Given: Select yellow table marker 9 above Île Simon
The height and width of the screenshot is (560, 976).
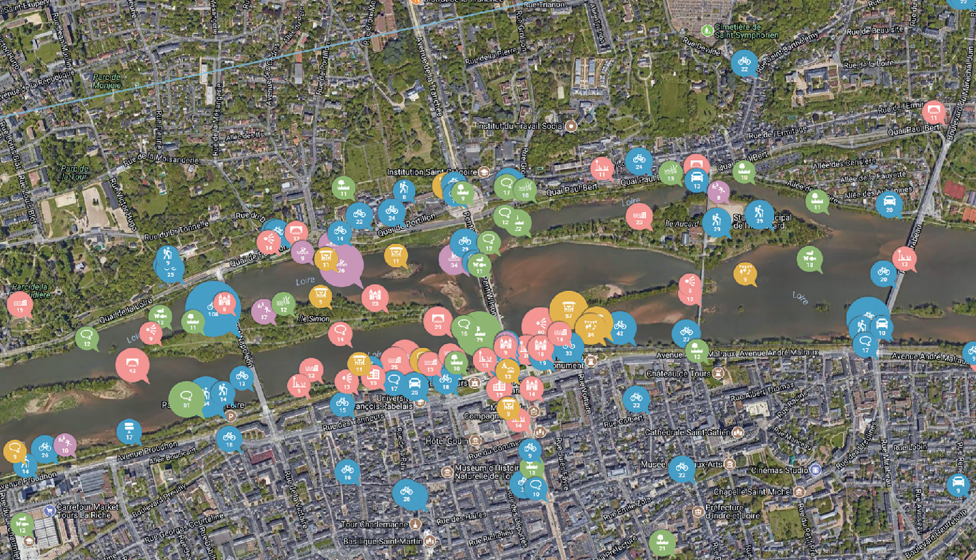Looking at the screenshot, I should pos(320,297).
